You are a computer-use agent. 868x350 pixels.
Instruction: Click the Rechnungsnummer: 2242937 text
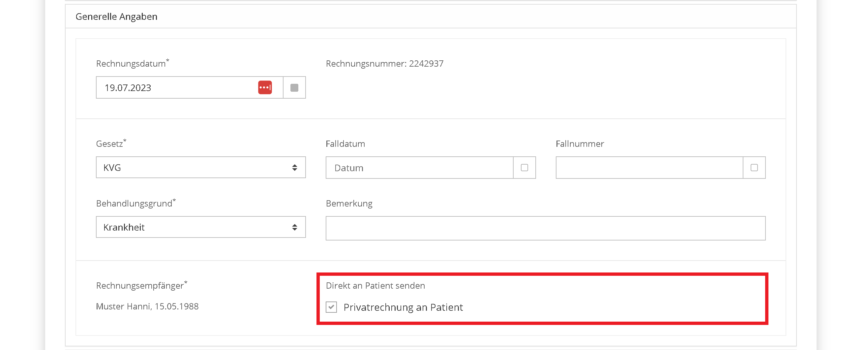point(384,64)
